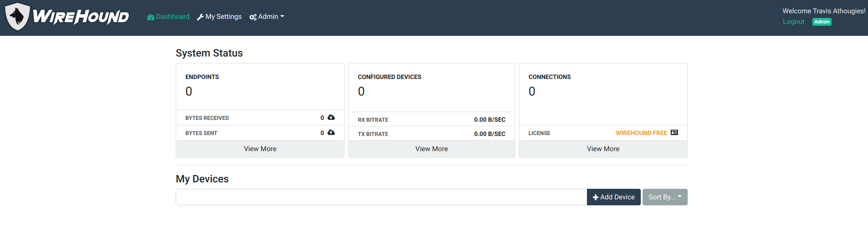
Task: Click the cloud download icon for Bytes Received
Action: (331, 118)
